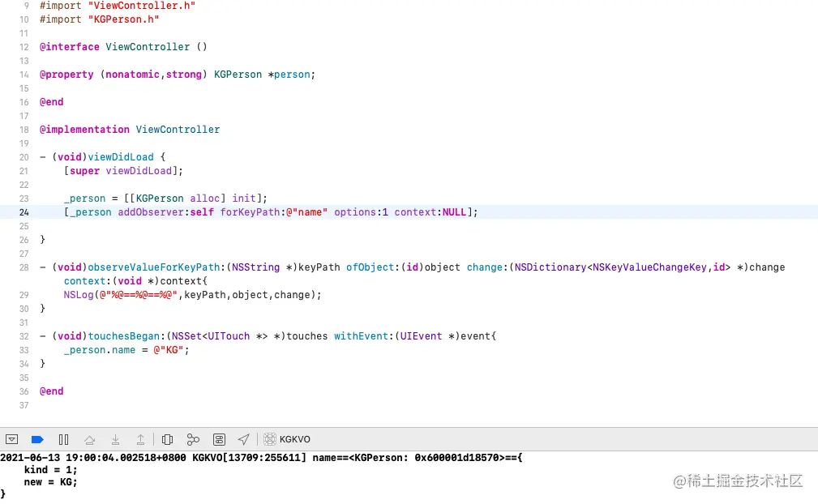Screen dimensions: 818x504
Task: Select the KGKVO process in debug bar
Action: click(287, 439)
